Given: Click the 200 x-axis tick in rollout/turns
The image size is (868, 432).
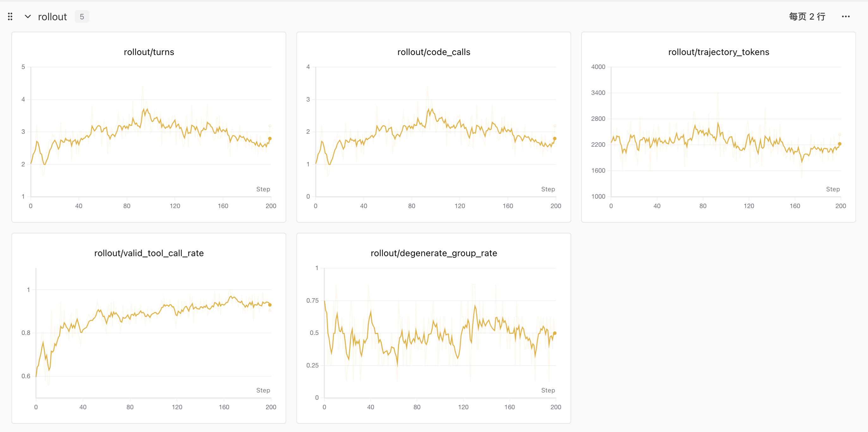Looking at the screenshot, I should [x=271, y=206].
